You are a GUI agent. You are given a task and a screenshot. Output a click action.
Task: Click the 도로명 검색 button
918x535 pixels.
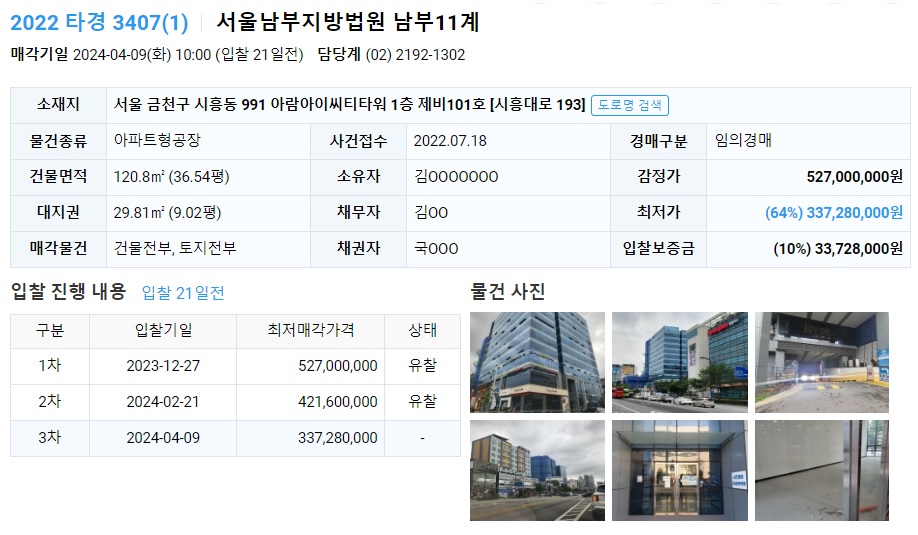tap(629, 105)
